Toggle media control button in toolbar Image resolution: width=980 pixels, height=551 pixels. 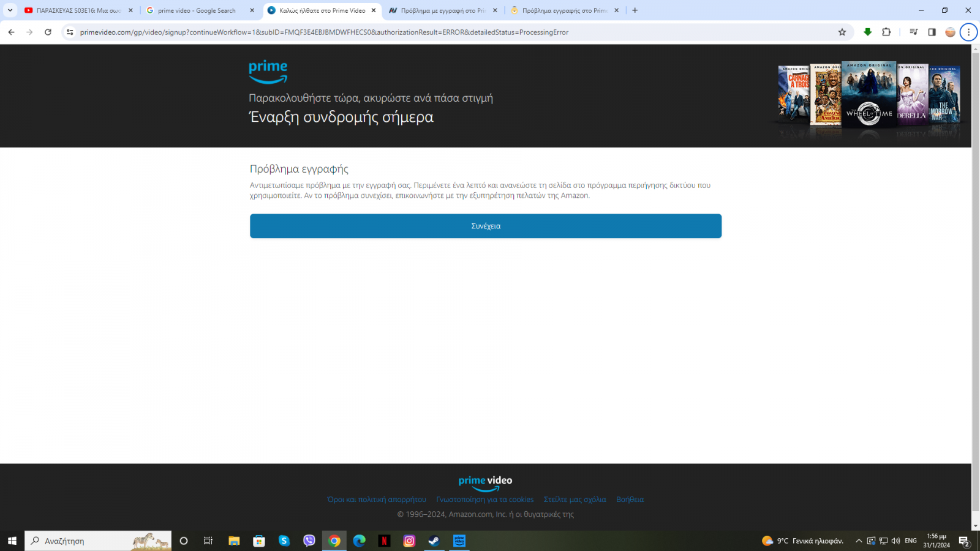pyautogui.click(x=913, y=32)
